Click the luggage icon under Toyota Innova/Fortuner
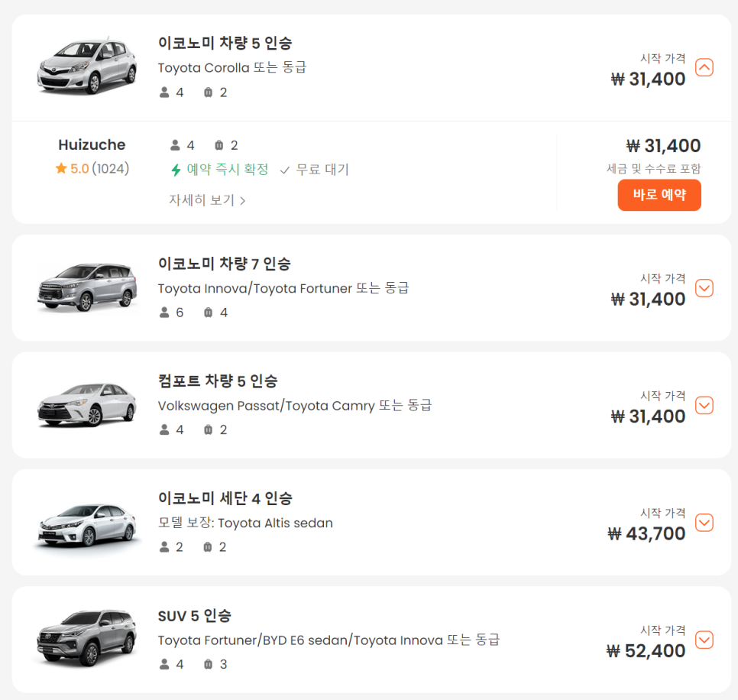The image size is (738, 700). click(208, 313)
